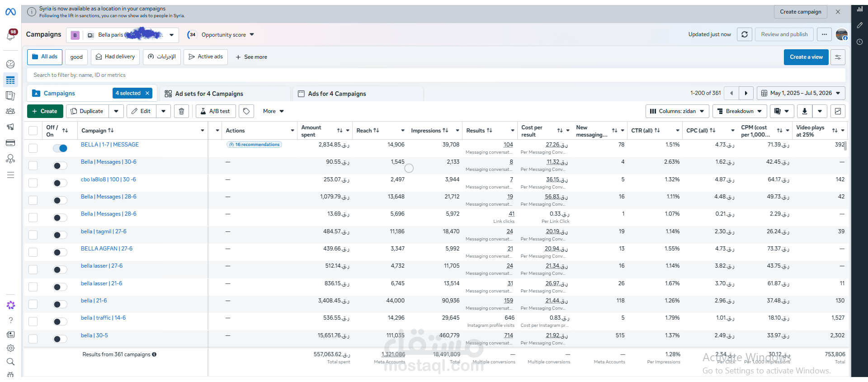Click the A/B test button
Viewport: 868px width, 382px height.
[x=216, y=111]
